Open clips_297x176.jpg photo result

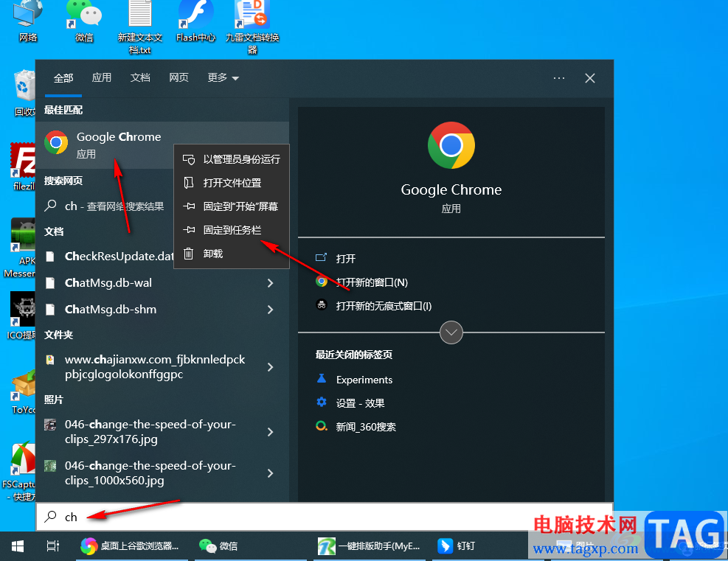click(x=148, y=432)
